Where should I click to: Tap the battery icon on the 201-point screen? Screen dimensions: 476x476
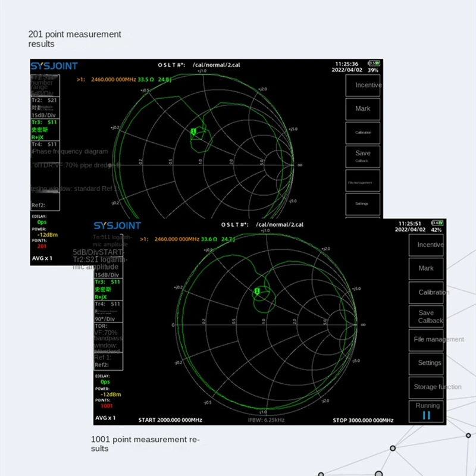[x=374, y=63]
